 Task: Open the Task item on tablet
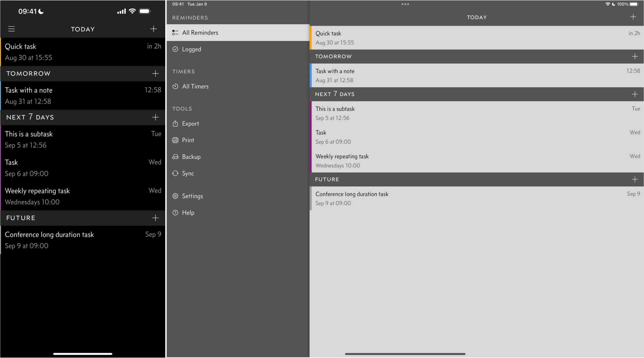tap(477, 137)
